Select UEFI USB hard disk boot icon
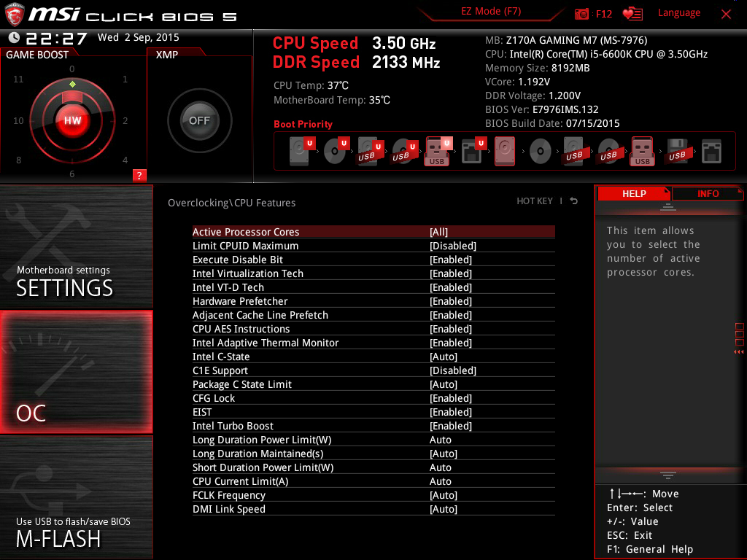 click(x=370, y=151)
